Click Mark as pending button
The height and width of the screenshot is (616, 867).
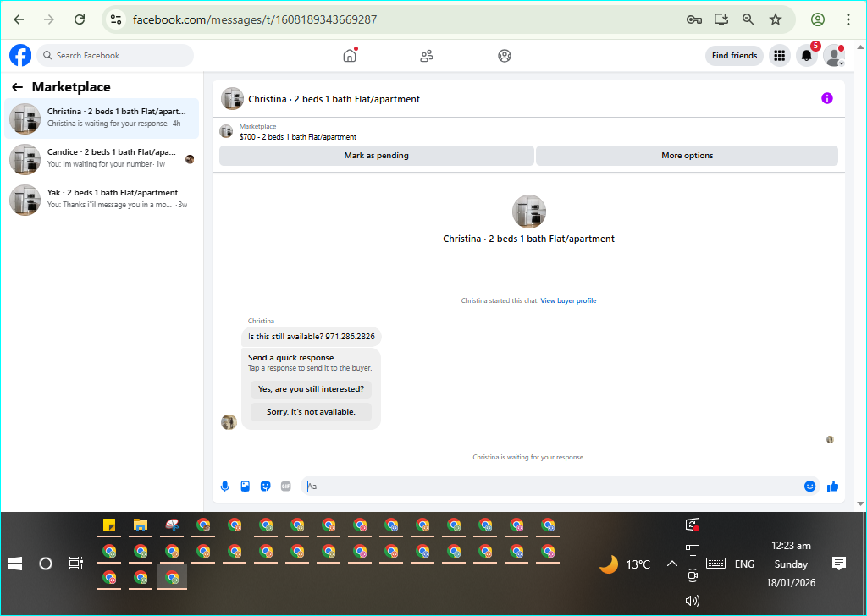point(377,156)
